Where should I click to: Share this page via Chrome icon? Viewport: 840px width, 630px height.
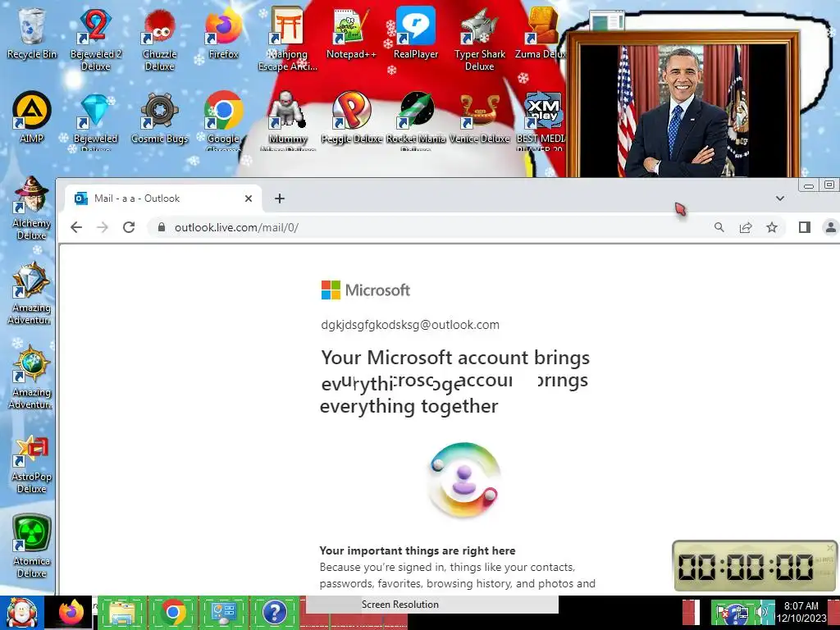[x=745, y=227]
